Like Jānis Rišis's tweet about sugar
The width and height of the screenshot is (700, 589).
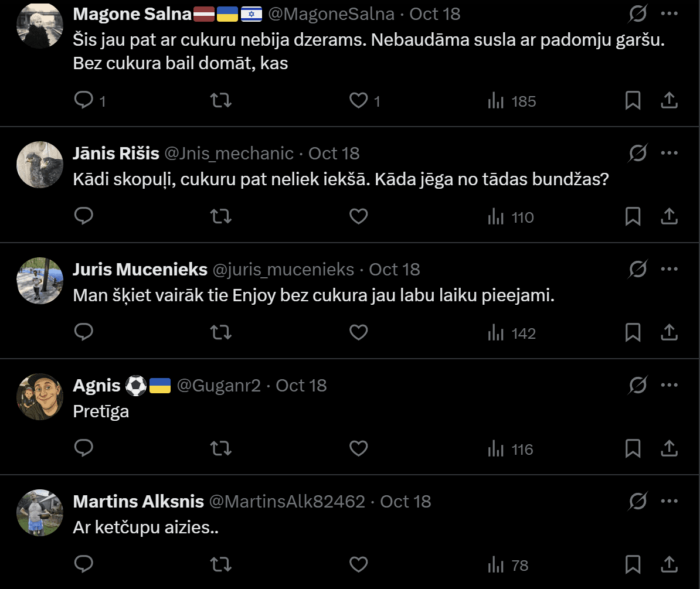point(358,217)
